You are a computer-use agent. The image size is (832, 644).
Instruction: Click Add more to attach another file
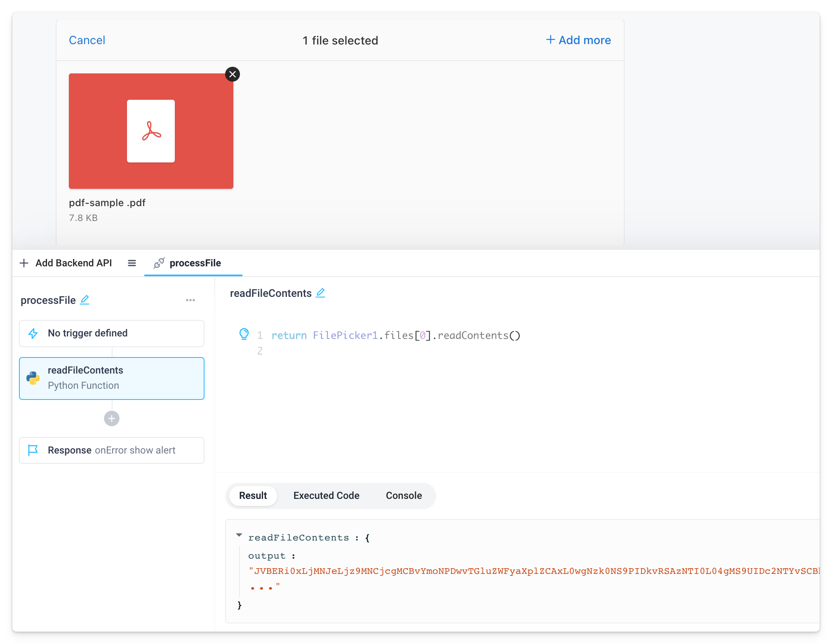coord(578,40)
